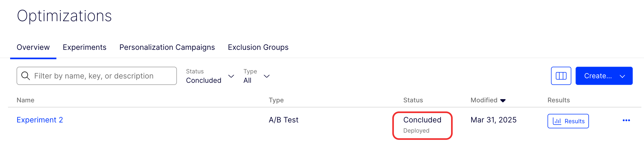Screen dimensions: 644x157
Task: Click the Status column header
Action: coord(413,100)
